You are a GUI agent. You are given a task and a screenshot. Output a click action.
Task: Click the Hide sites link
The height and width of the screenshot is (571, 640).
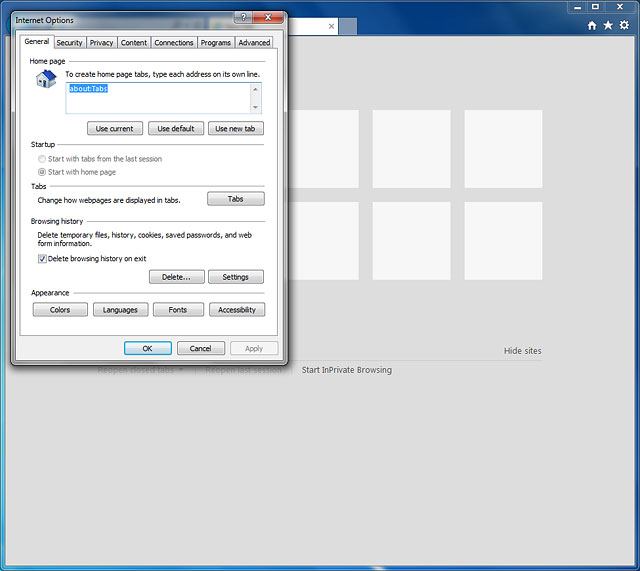coord(522,351)
